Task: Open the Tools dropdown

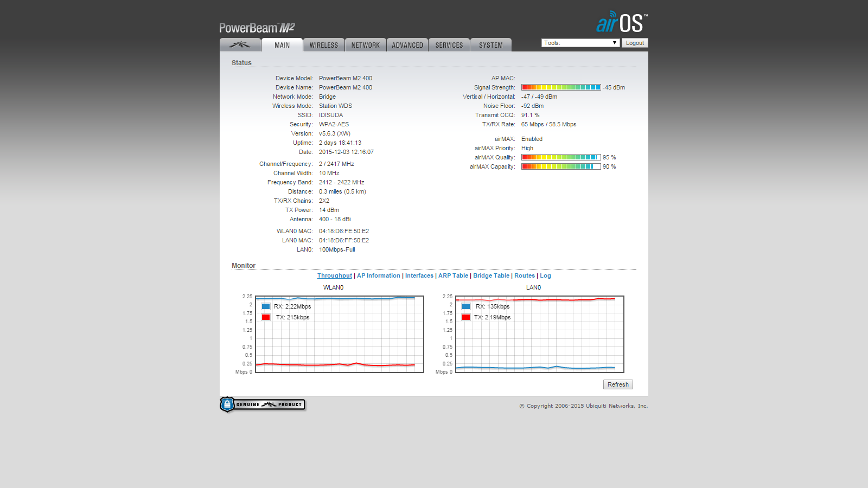Action: pyautogui.click(x=580, y=43)
